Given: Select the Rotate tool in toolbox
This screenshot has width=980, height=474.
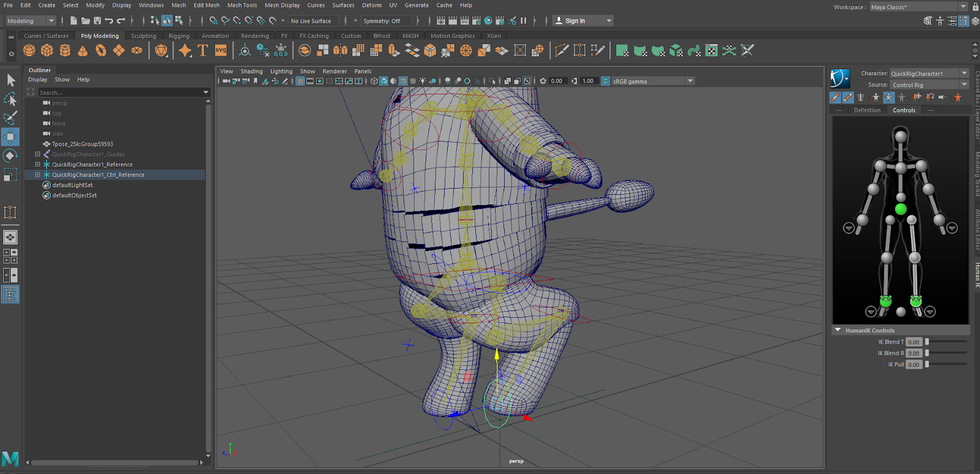Looking at the screenshot, I should click(10, 156).
